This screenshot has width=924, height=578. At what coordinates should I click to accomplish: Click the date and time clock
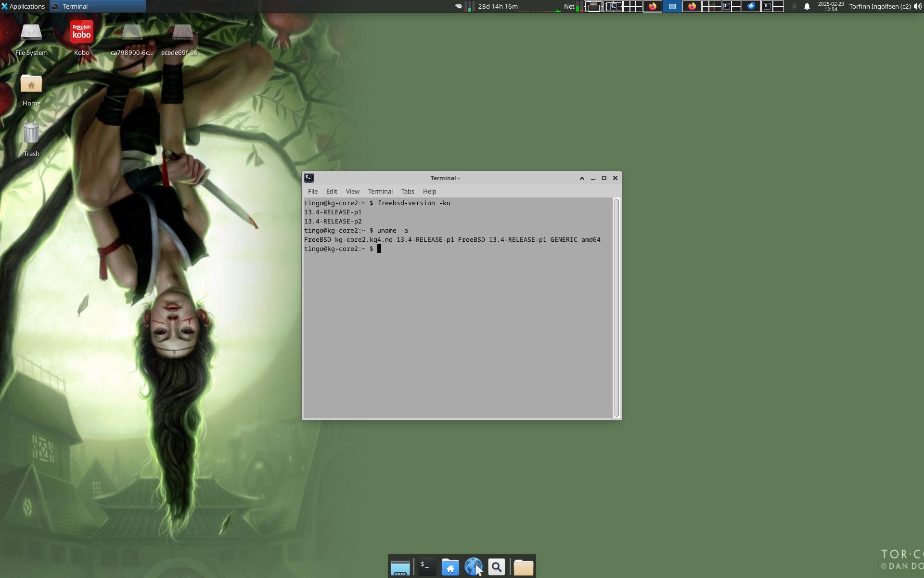coord(831,6)
